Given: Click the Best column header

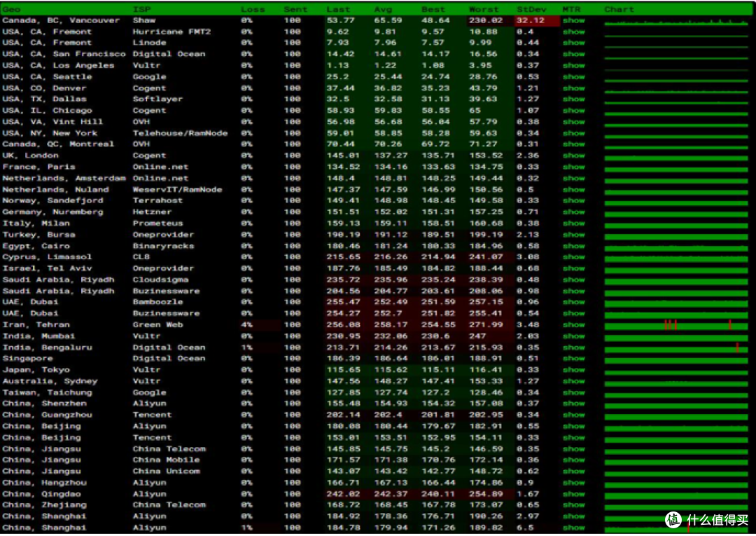Looking at the screenshot, I should (433, 9).
